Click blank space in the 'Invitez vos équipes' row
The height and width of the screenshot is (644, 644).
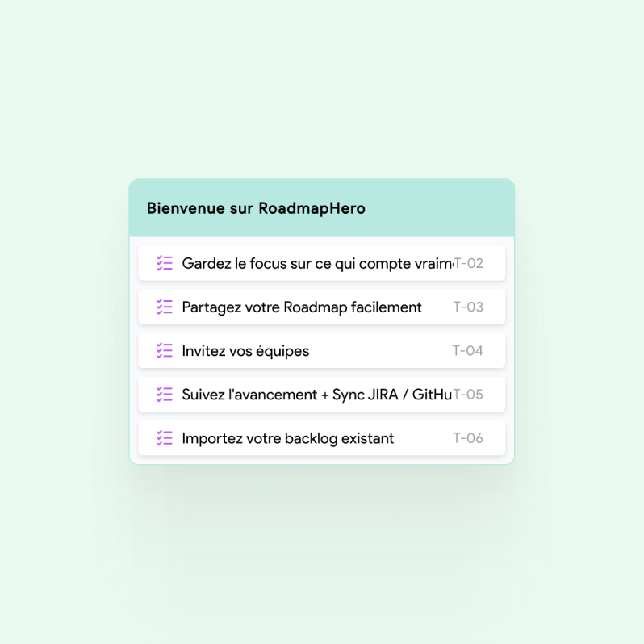click(x=379, y=350)
